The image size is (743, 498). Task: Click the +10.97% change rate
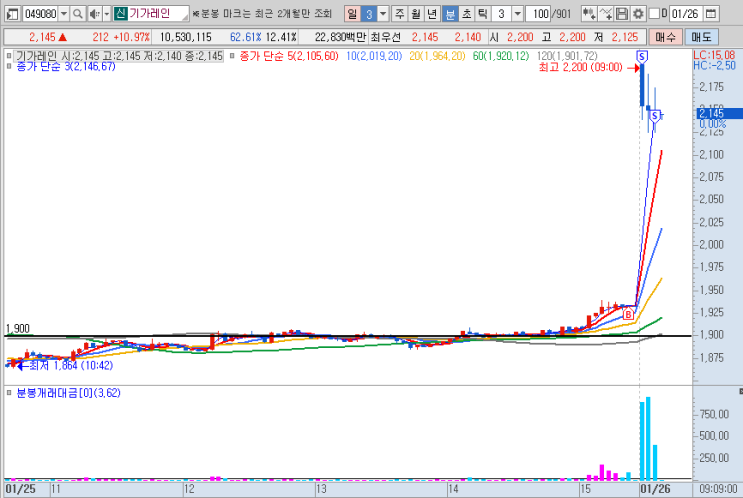tap(132, 37)
